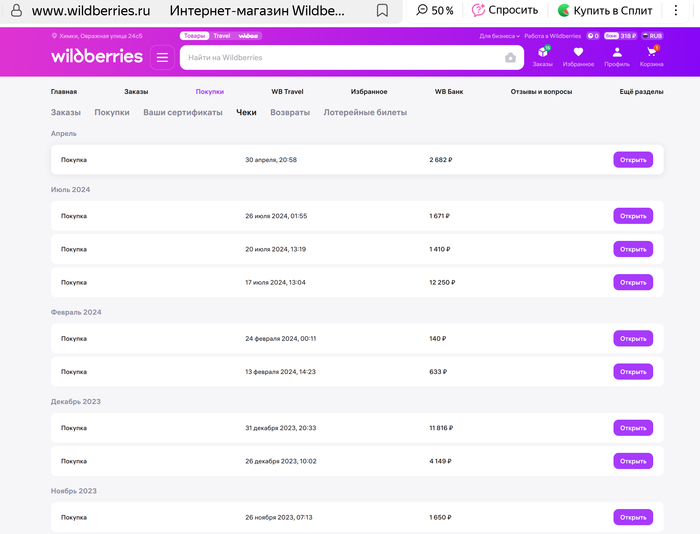Switch to the Возвраты tab

(290, 113)
